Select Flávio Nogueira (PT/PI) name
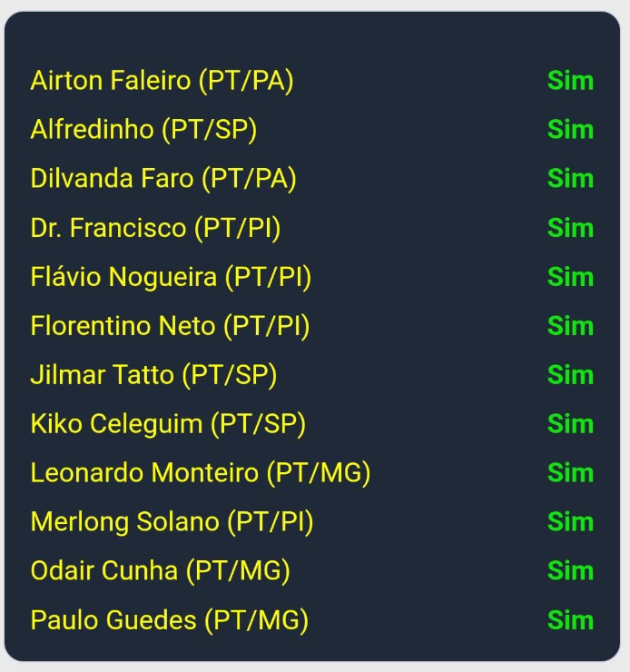Image resolution: width=630 pixels, height=672 pixels. coord(171,277)
